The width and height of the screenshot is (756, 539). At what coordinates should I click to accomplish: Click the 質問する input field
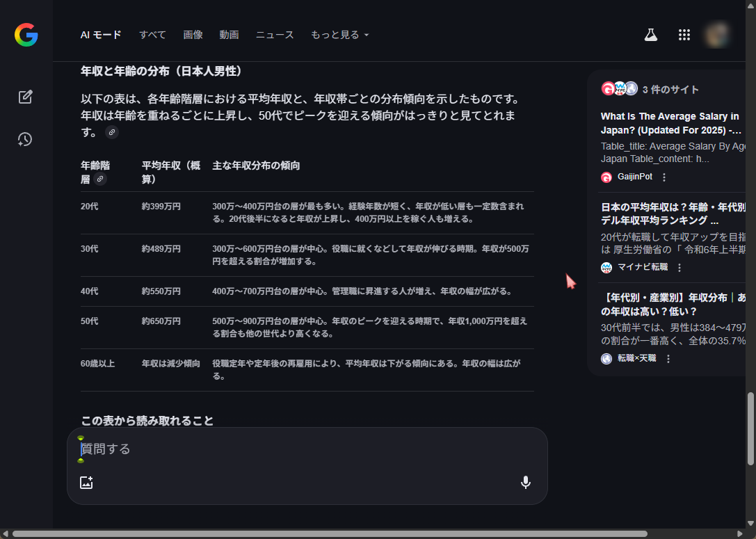point(306,449)
